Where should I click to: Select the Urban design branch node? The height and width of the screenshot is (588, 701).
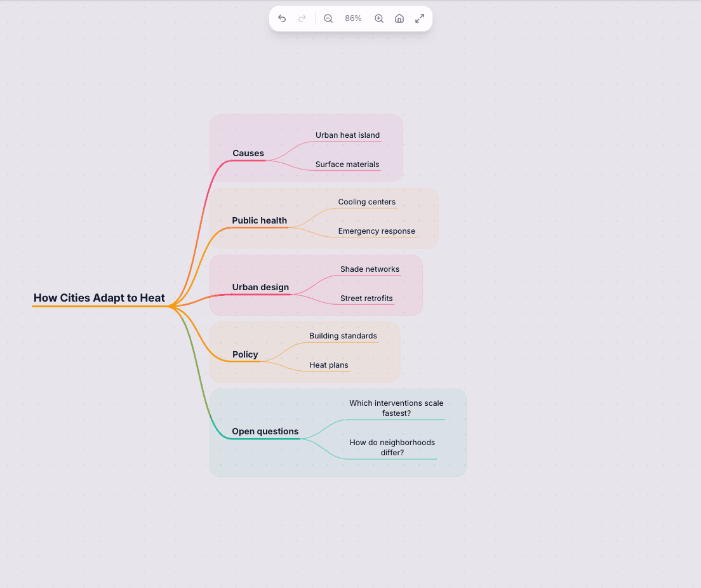point(260,287)
